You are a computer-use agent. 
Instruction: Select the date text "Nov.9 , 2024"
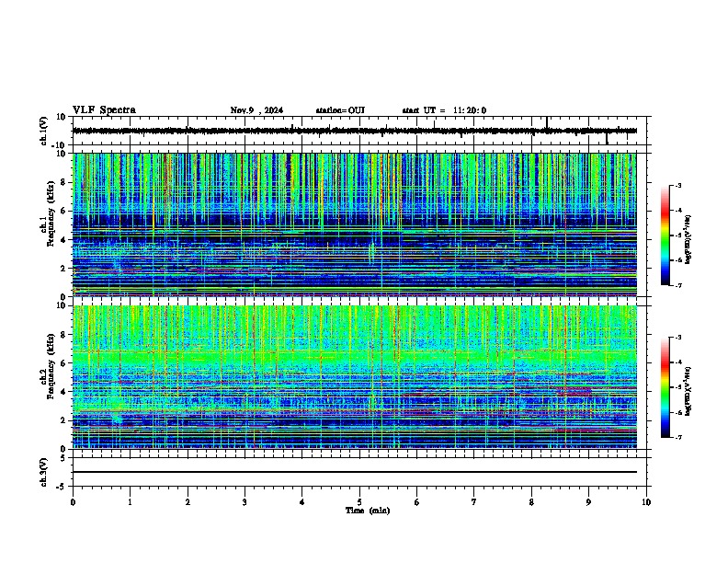click(256, 110)
